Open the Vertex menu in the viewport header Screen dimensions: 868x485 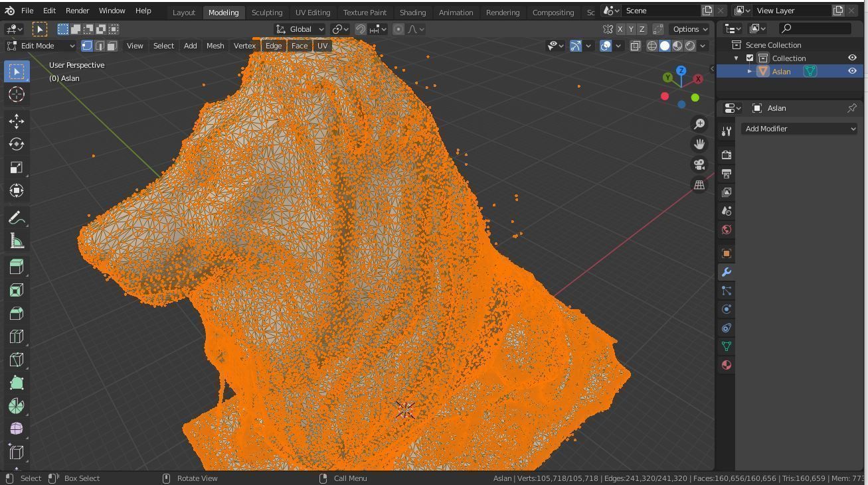point(244,46)
